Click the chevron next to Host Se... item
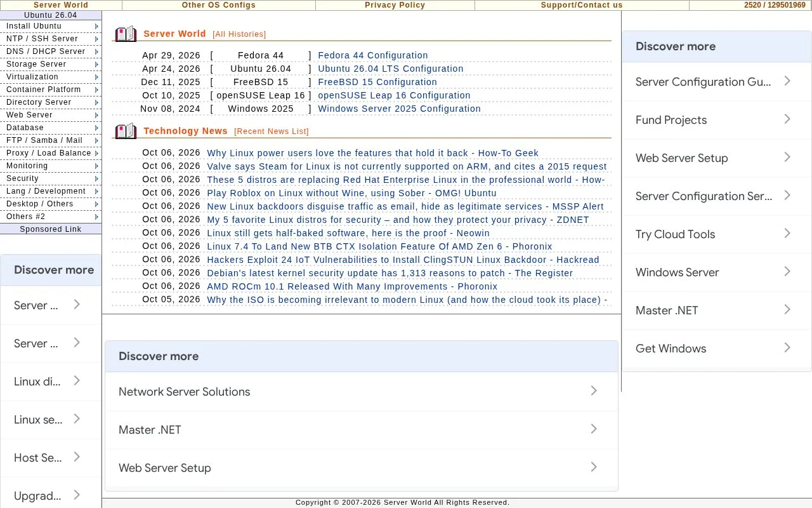Image resolution: width=812 pixels, height=508 pixels. tap(77, 457)
